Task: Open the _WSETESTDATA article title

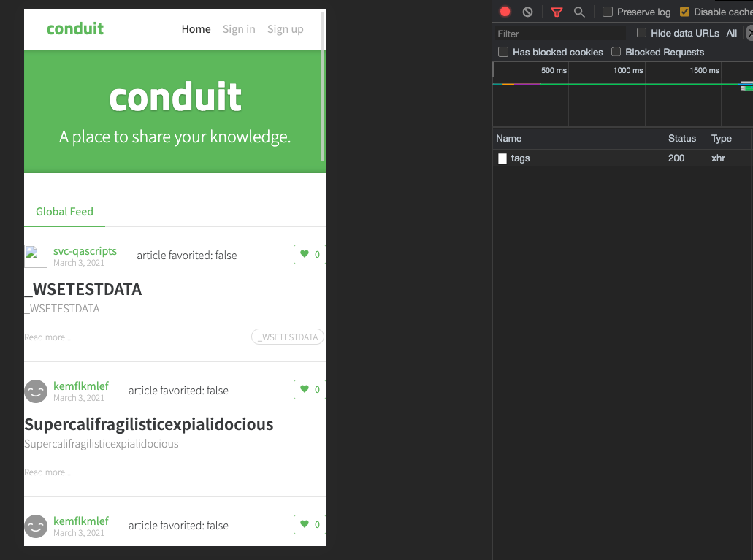Action: click(83, 289)
